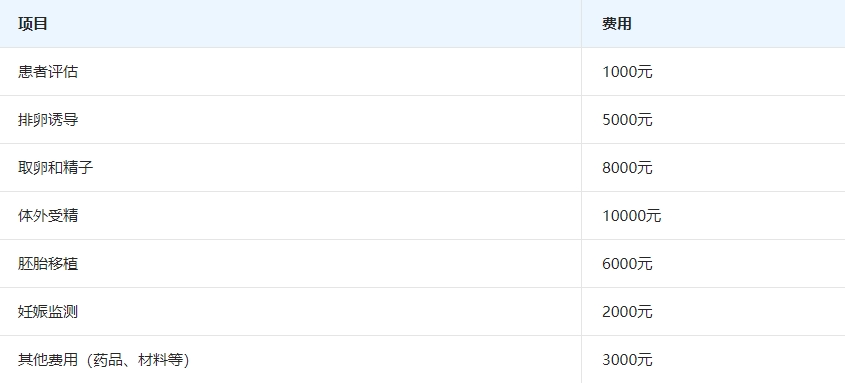The image size is (845, 383).
Task: Click blank area right of 6000元
Action: pyautogui.click(x=749, y=263)
